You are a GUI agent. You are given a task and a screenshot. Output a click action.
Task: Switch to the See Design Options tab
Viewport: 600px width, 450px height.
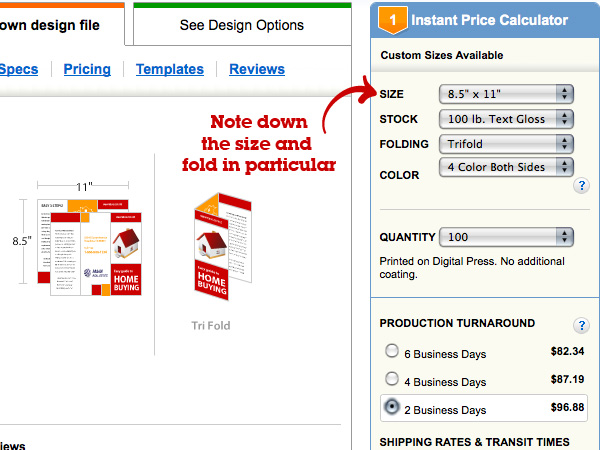[x=242, y=25]
